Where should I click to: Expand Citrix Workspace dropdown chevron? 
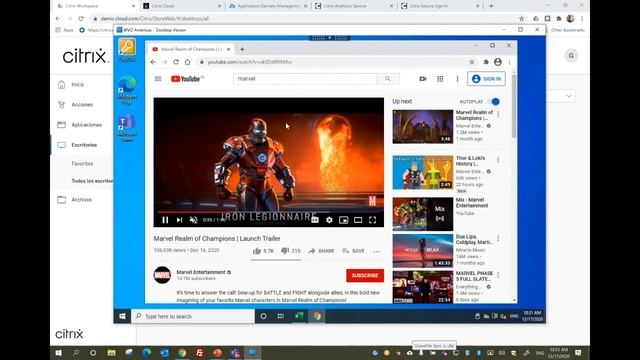(569, 96)
